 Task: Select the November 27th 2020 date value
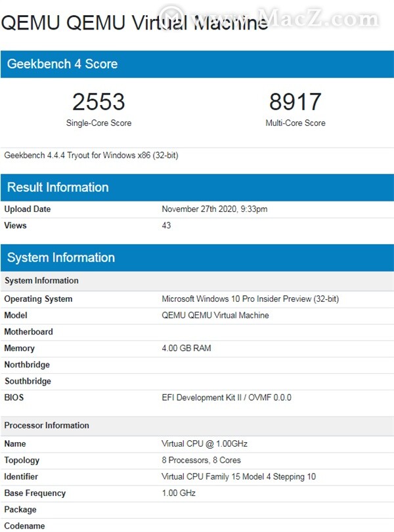[215, 209]
